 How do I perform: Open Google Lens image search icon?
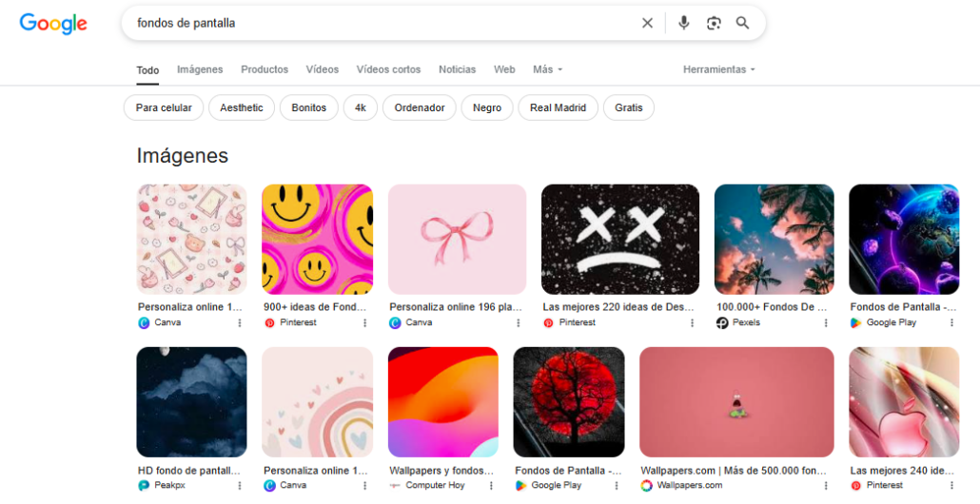click(x=714, y=23)
